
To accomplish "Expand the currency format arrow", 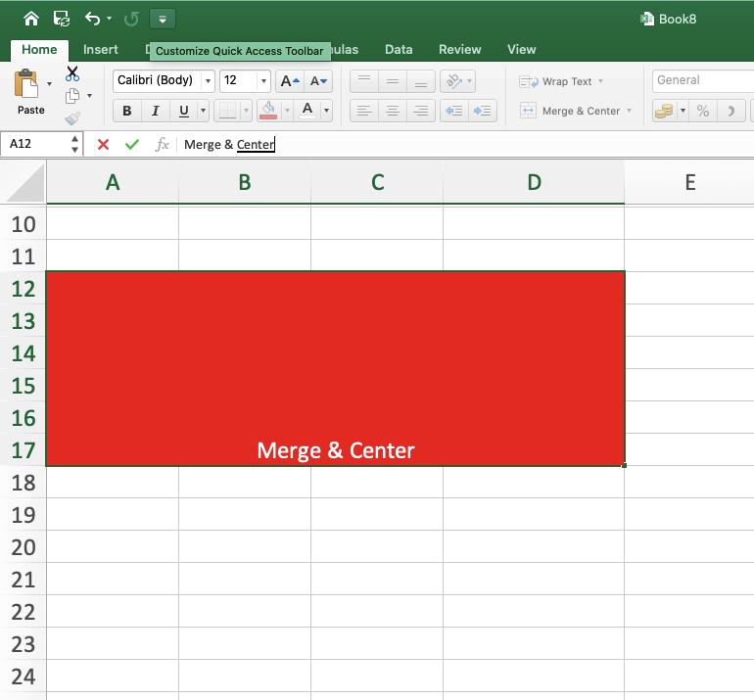I will tap(683, 111).
